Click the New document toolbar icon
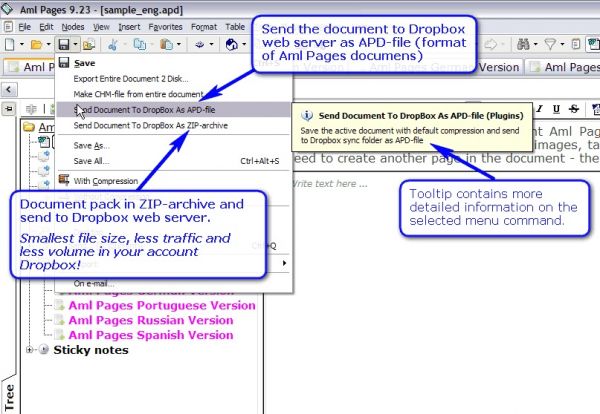 tap(10, 44)
